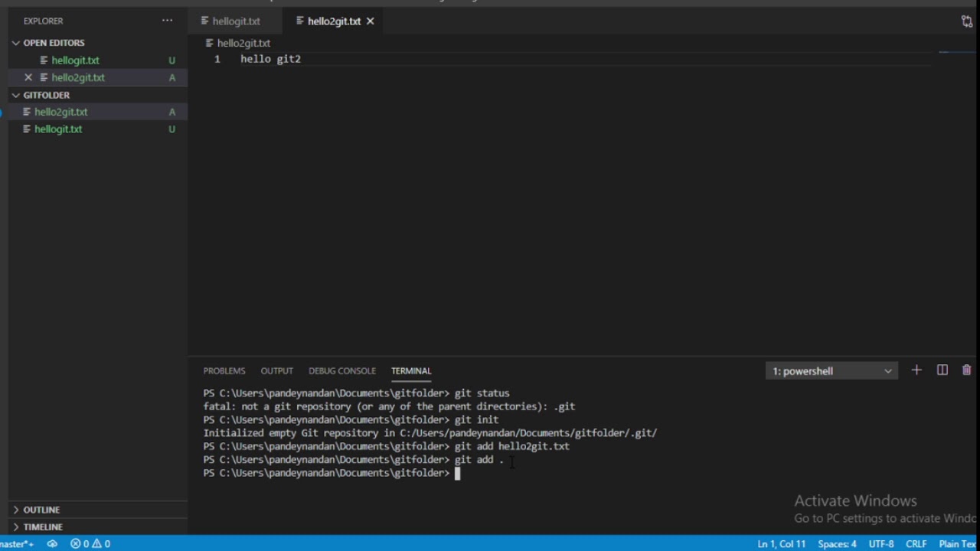Switch to the OUTPUT panel tab
The width and height of the screenshot is (980, 551).
277,371
